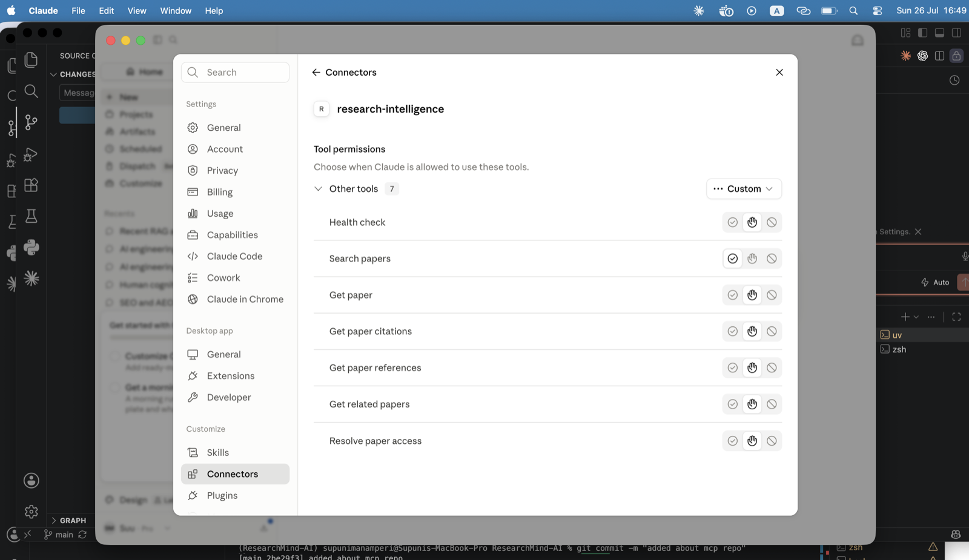
Task: Open terminal panel more actions menu
Action: (x=931, y=317)
